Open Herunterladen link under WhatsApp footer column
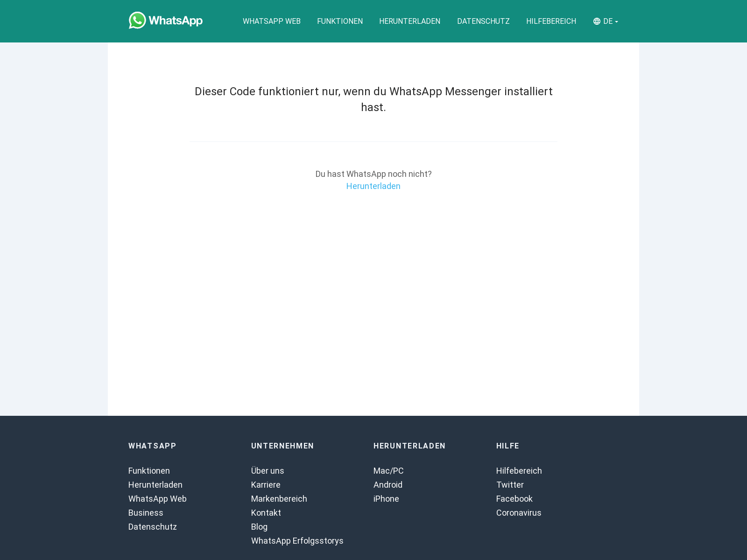747x560 pixels. [x=155, y=485]
